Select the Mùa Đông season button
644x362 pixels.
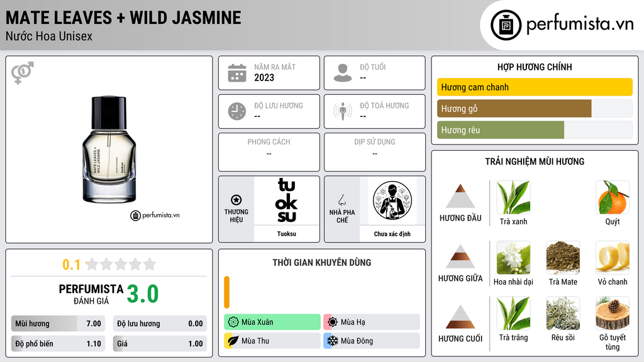click(x=372, y=341)
